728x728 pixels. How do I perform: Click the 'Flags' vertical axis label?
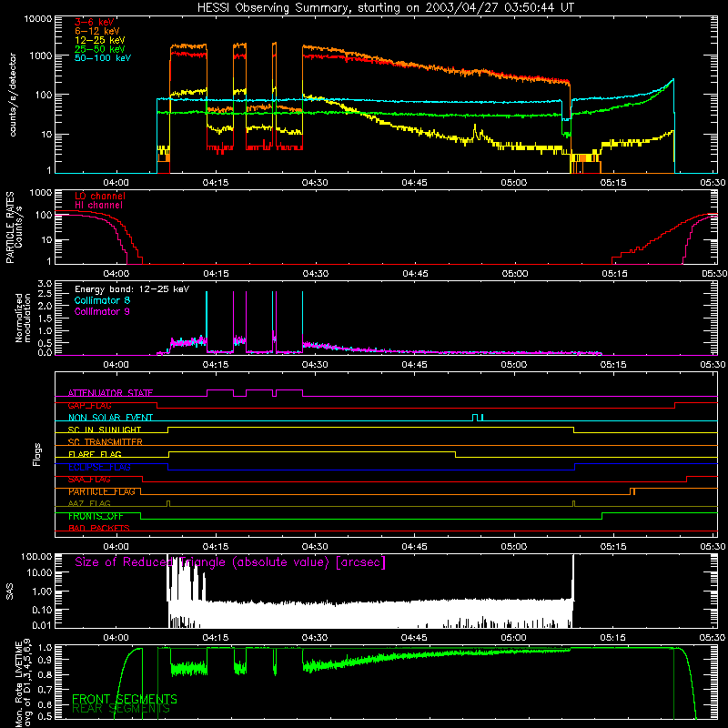point(37,454)
